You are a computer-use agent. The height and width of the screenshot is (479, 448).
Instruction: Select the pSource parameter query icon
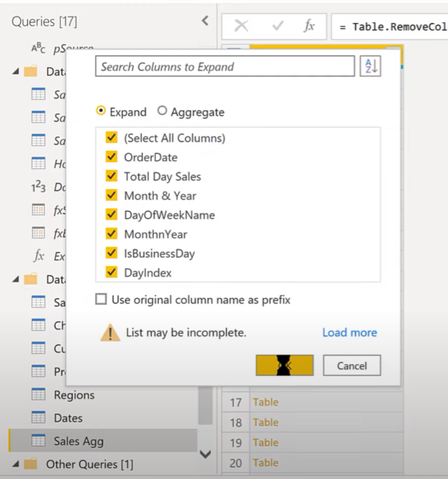pos(38,48)
